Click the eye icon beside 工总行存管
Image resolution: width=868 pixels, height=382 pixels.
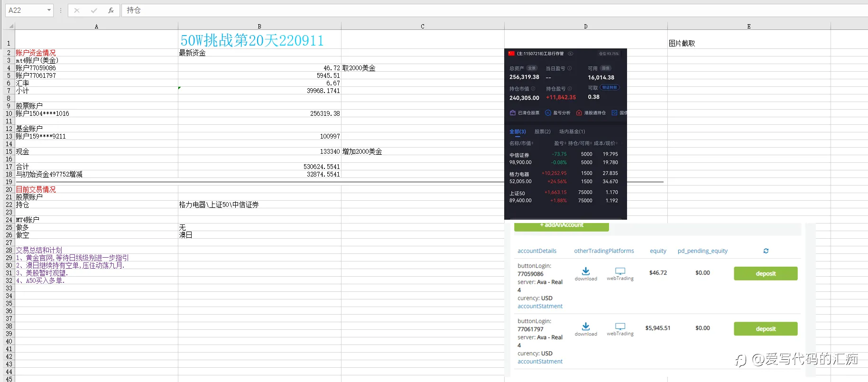571,54
